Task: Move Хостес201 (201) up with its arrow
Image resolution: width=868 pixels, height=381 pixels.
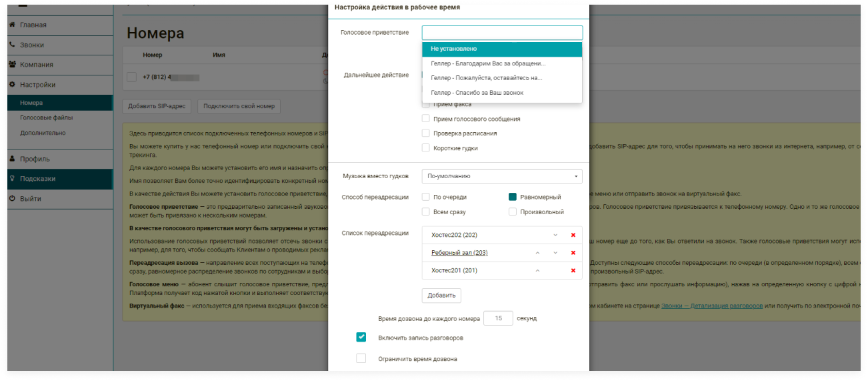Action: pyautogui.click(x=537, y=270)
